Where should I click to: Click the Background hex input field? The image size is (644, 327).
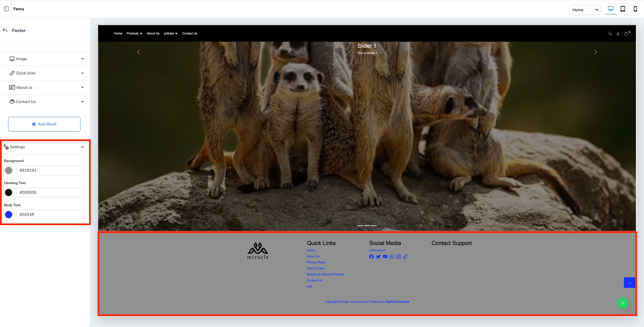pos(50,170)
